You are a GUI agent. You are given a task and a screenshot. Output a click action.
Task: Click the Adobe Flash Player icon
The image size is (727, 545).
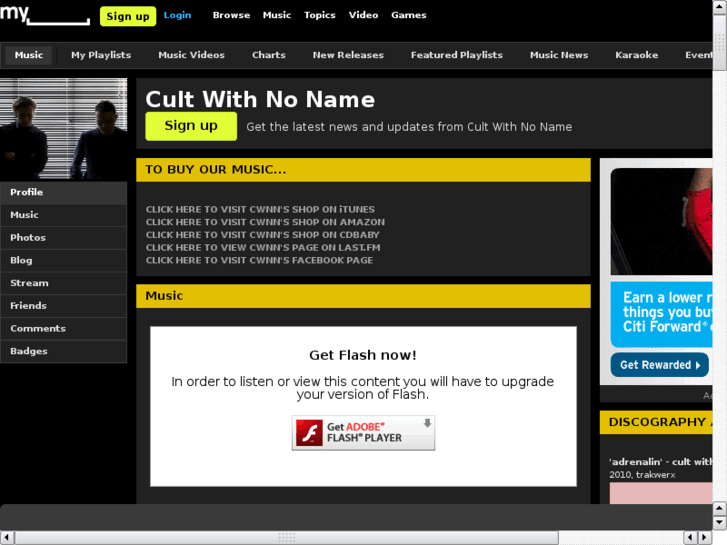click(x=309, y=432)
